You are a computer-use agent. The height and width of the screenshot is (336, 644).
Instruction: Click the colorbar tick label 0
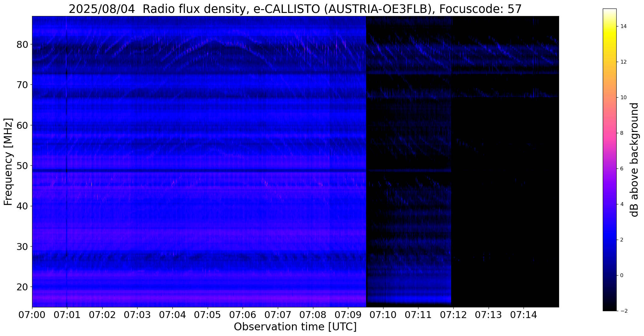point(621,276)
